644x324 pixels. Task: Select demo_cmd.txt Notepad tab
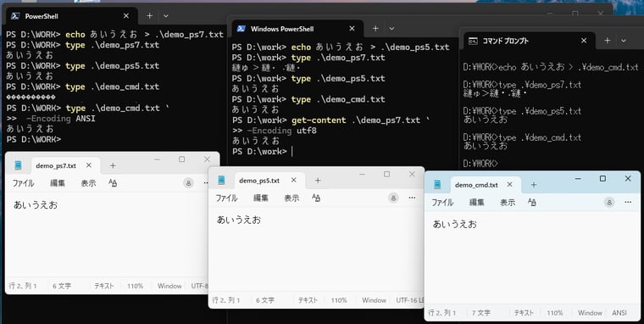(486, 185)
